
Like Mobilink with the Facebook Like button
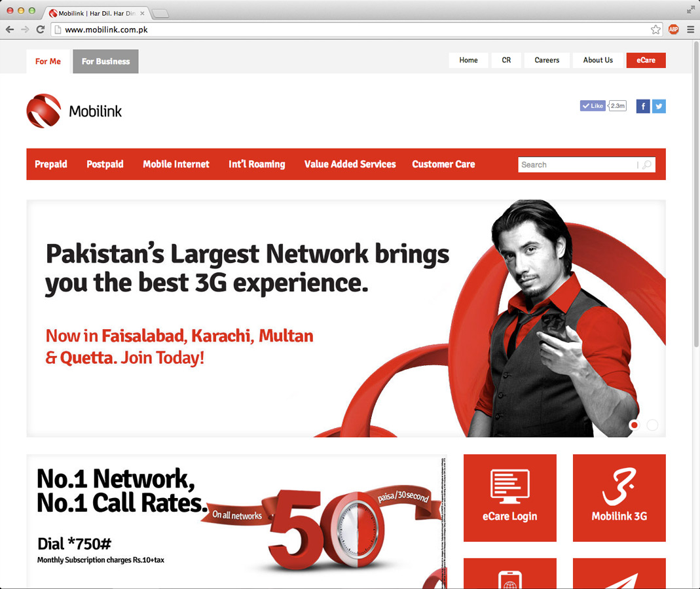(x=593, y=106)
